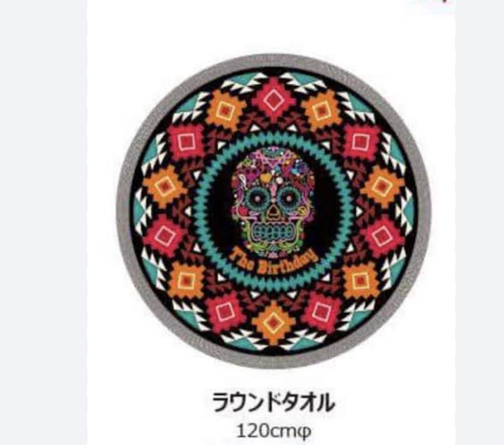
Task: Click the teal triangle pattern at towel bottom edge
Action: point(273,346)
